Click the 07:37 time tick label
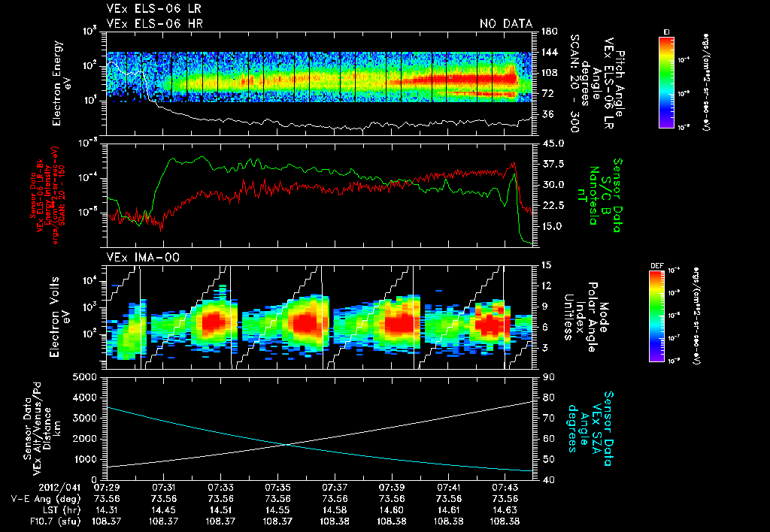Image resolution: width=770 pixels, height=532 pixels. pos(335,488)
